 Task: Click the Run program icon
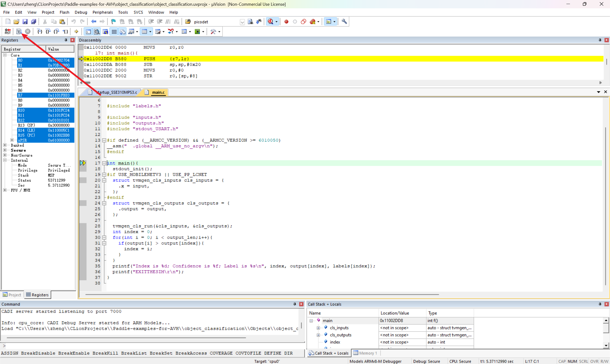point(19,31)
